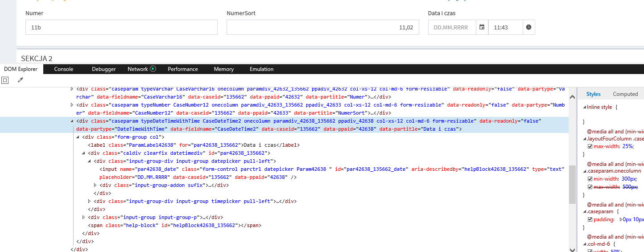This screenshot has width=644, height=252.
Task: Switch to the Console tab
Action: 63,69
